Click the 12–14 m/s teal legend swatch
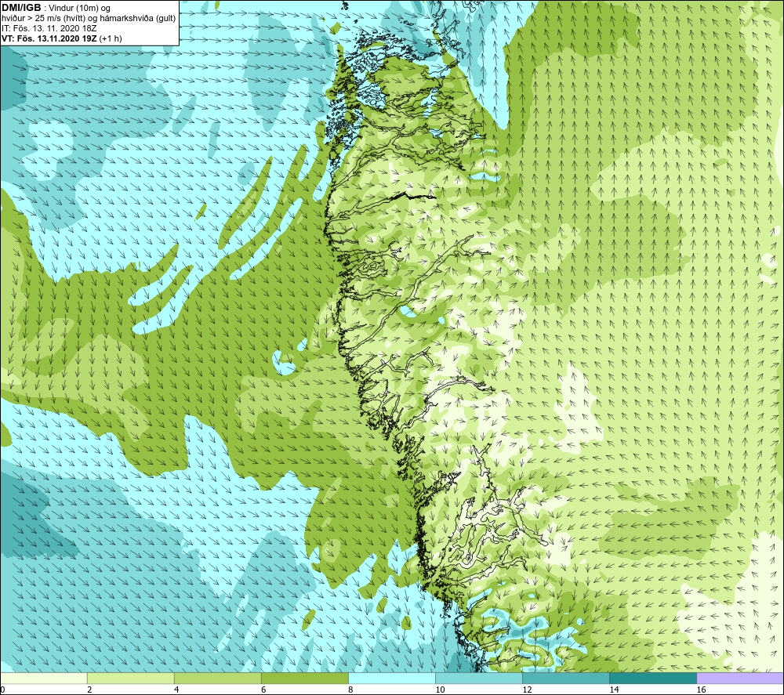The height and width of the screenshot is (695, 784). coord(566,679)
